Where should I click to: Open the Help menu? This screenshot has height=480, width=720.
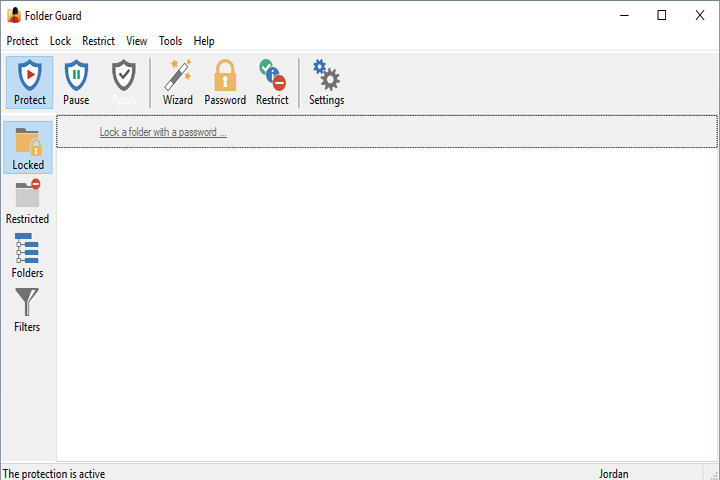(204, 41)
